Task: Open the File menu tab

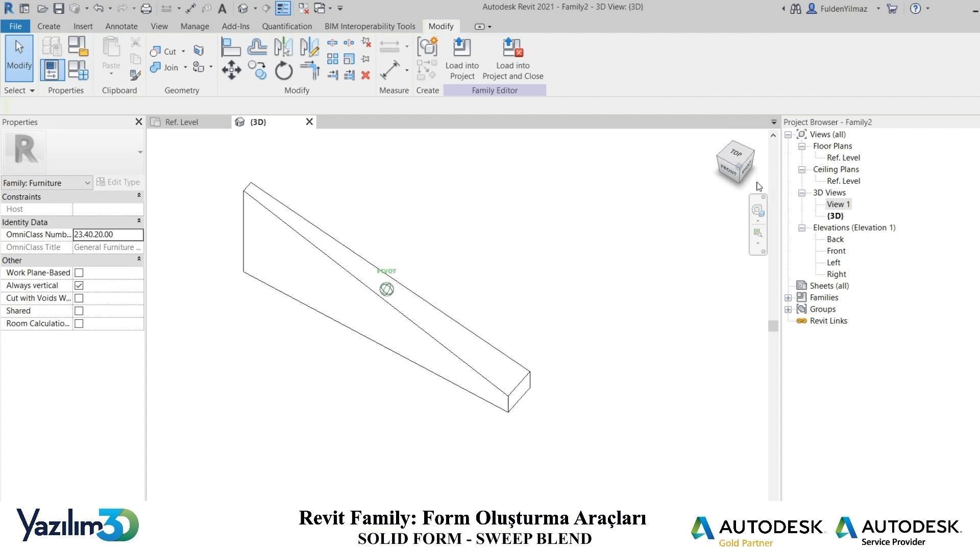Action: pos(15,26)
